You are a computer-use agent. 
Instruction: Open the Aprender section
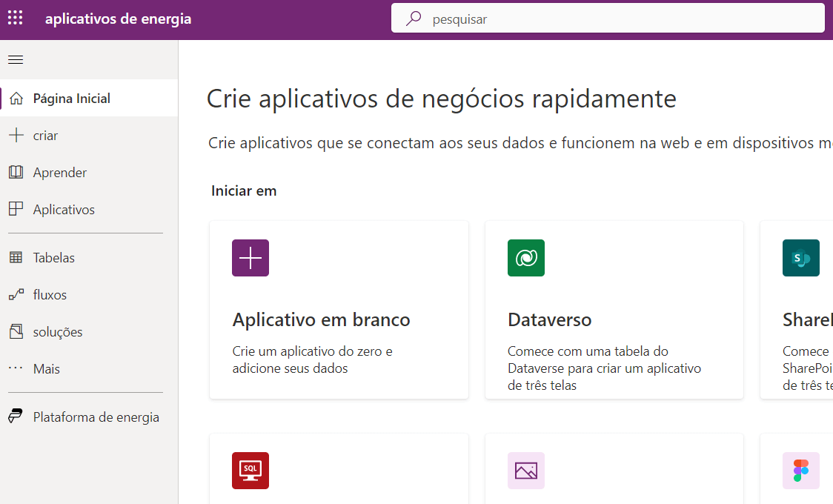pyautogui.click(x=59, y=172)
